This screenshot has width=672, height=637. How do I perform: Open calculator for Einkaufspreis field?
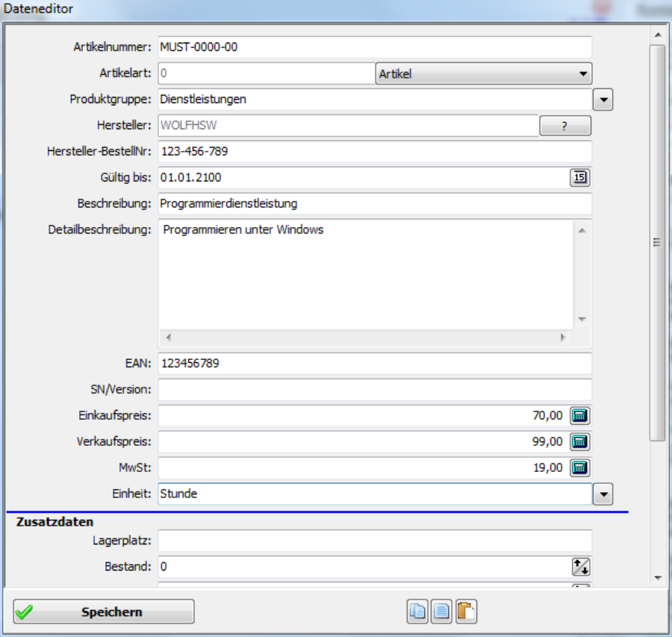(580, 416)
